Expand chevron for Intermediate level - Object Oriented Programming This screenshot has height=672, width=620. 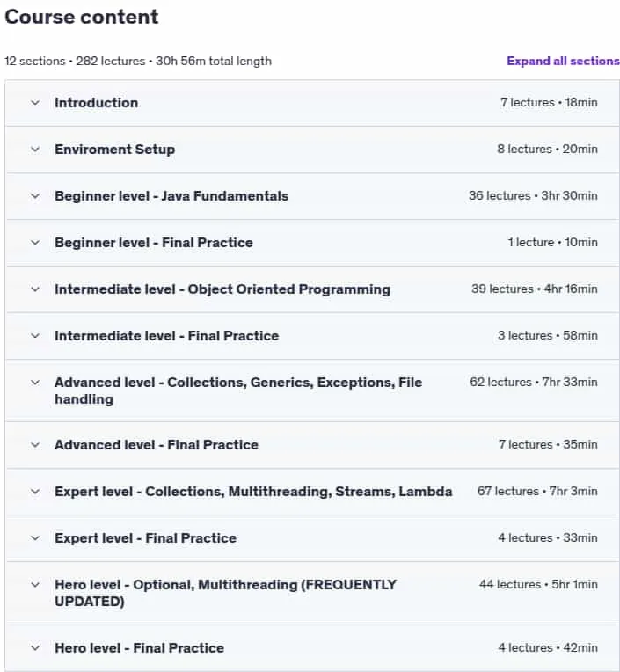tap(35, 289)
